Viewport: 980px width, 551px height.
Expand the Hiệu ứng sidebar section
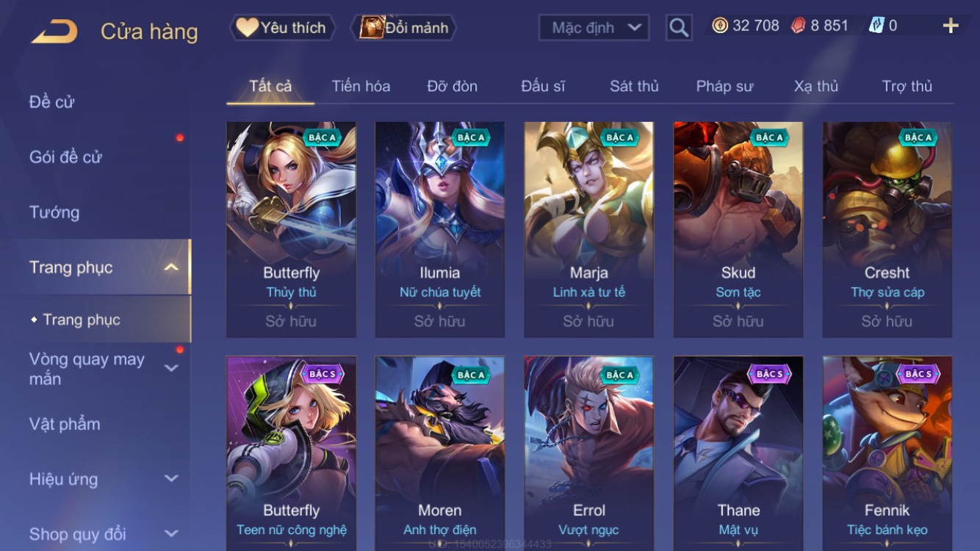[171, 478]
